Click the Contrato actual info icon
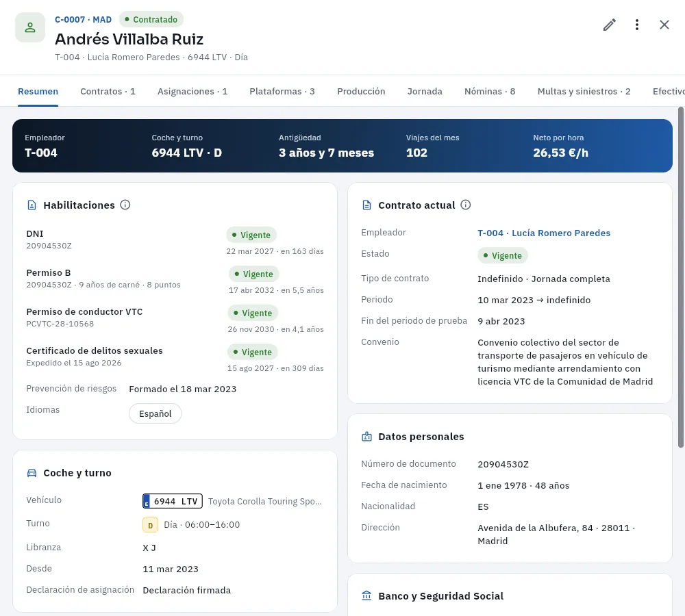 466,205
